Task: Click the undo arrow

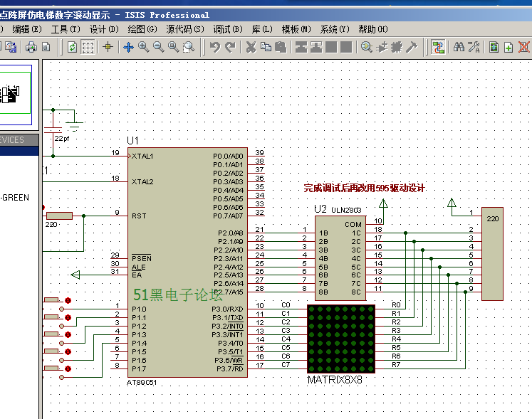Action: click(215, 47)
